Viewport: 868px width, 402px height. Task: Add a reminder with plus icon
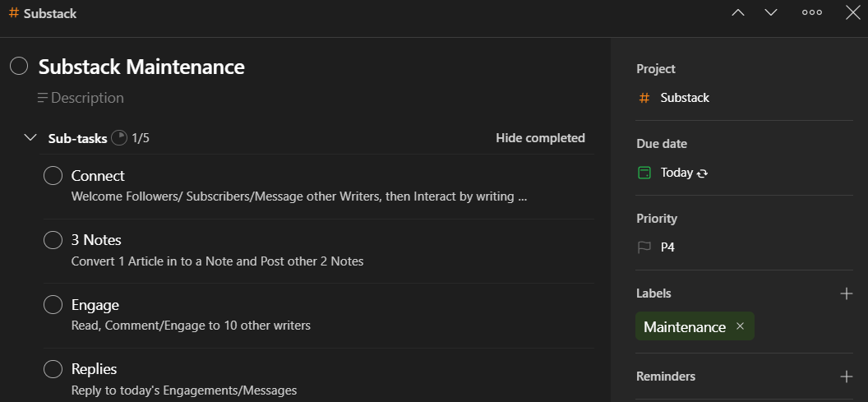pyautogui.click(x=847, y=377)
